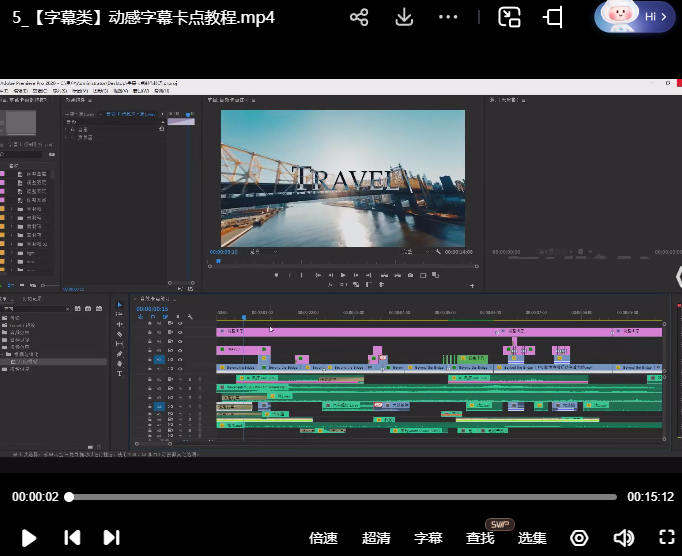Open the 倍速 playback speed menu
682x556 pixels.
point(323,538)
